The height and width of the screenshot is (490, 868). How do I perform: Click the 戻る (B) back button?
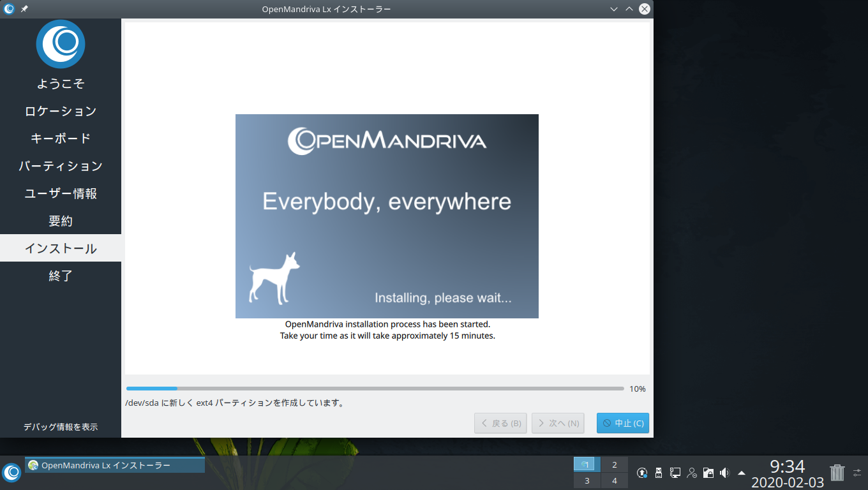500,423
